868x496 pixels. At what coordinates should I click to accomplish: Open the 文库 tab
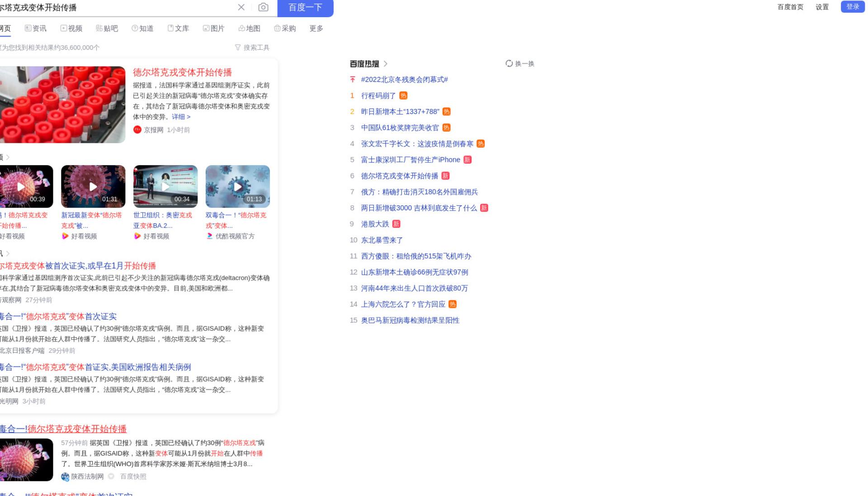(x=178, y=28)
